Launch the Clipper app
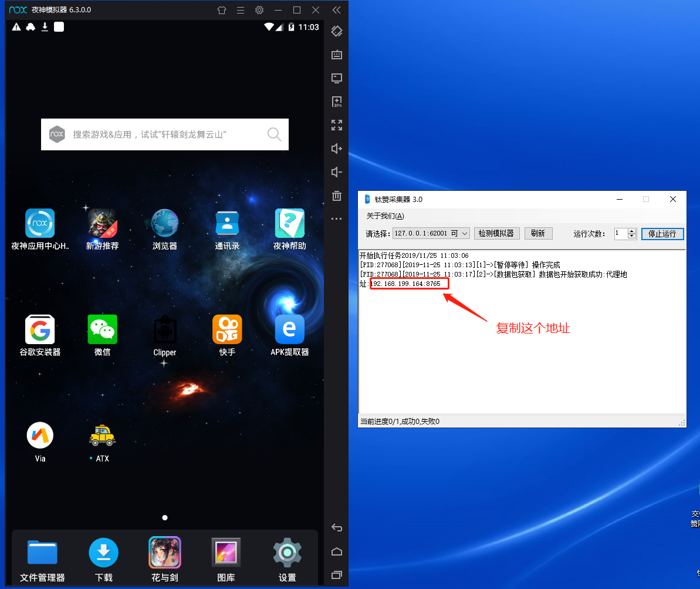The width and height of the screenshot is (700, 589). click(x=165, y=329)
